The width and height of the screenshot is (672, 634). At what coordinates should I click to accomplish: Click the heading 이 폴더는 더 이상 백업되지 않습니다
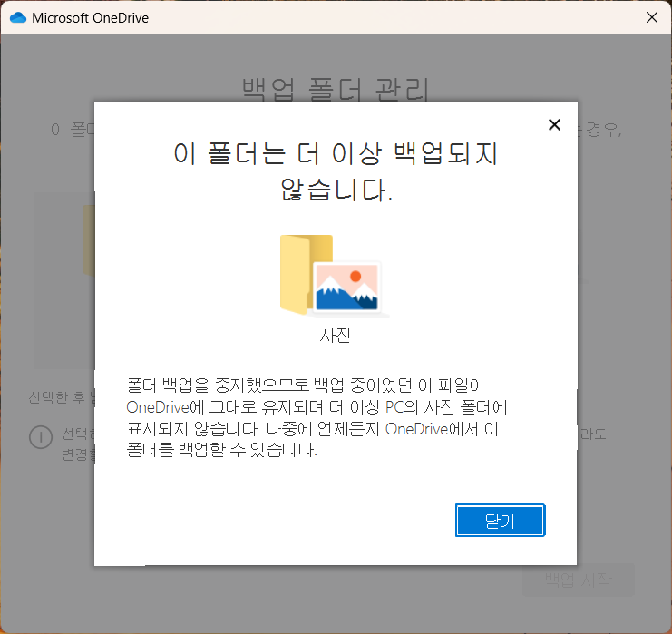[x=336, y=171]
